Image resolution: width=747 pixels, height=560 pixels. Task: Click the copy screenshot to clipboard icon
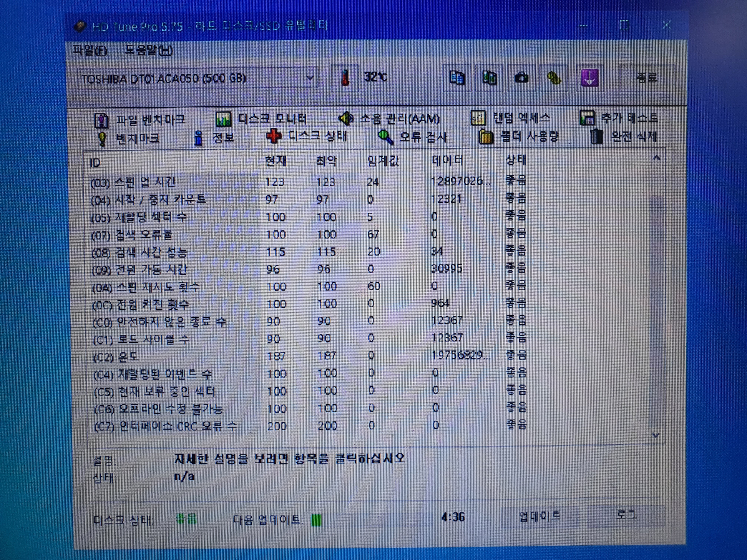click(x=489, y=78)
